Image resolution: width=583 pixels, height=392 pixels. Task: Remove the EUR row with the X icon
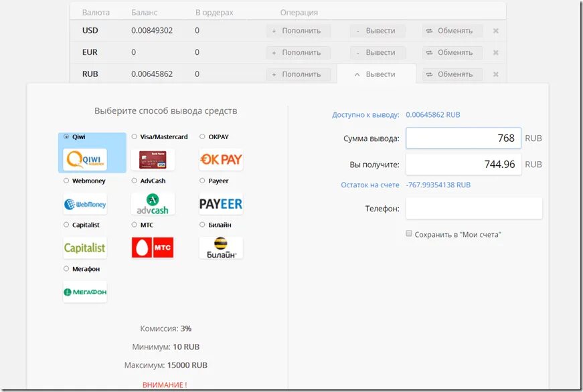pyautogui.click(x=495, y=52)
